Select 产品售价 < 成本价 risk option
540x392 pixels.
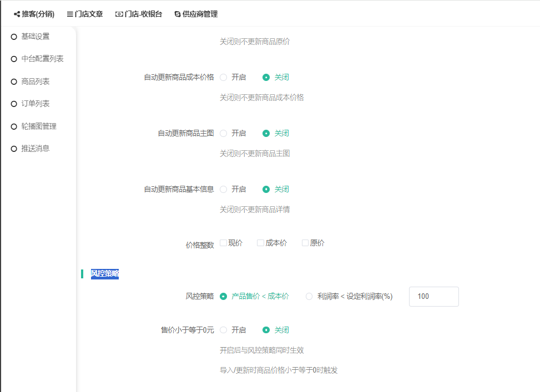pos(224,297)
